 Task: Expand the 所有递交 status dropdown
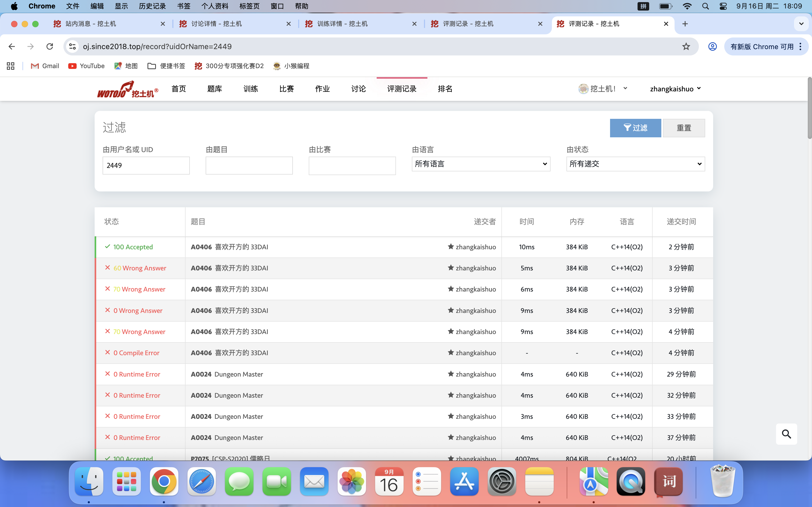click(x=635, y=164)
